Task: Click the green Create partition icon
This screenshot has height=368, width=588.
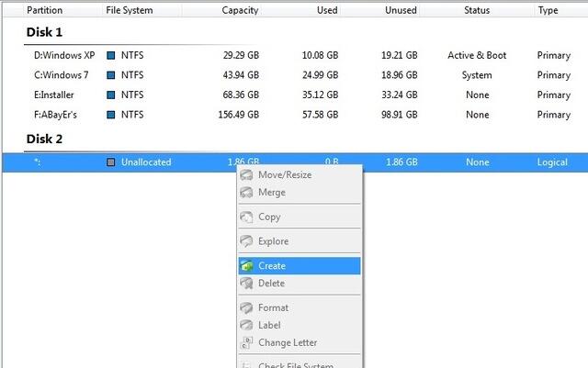Action: click(x=246, y=265)
